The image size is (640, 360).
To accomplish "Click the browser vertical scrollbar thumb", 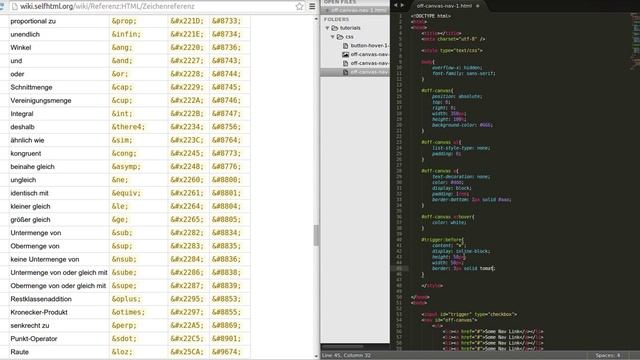I will 316,236.
